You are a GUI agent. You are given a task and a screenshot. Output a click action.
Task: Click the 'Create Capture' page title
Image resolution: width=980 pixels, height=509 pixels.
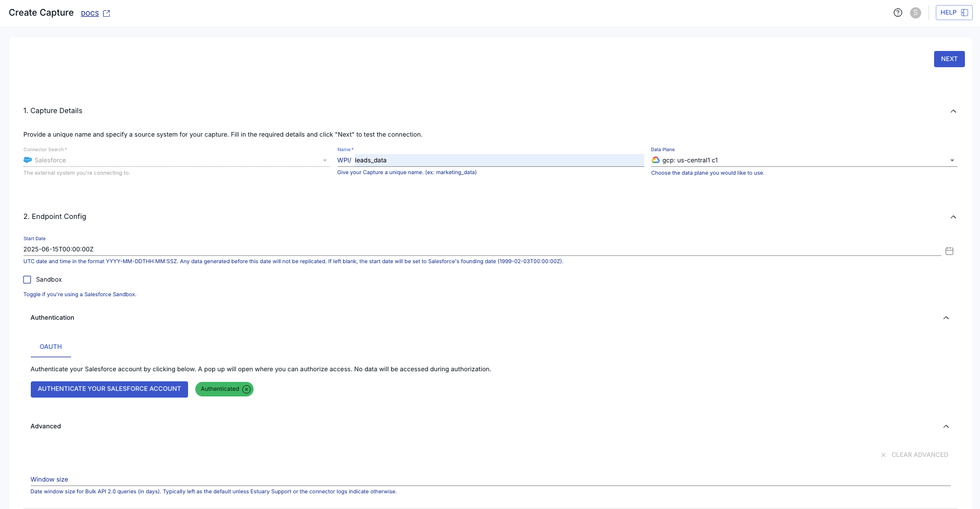(x=41, y=13)
